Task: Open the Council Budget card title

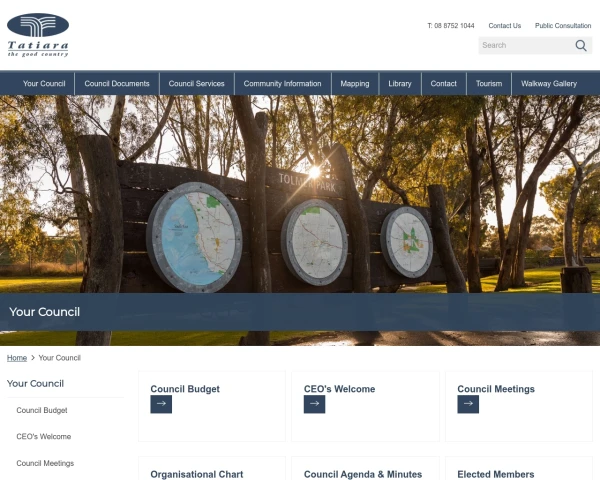Action: (185, 389)
